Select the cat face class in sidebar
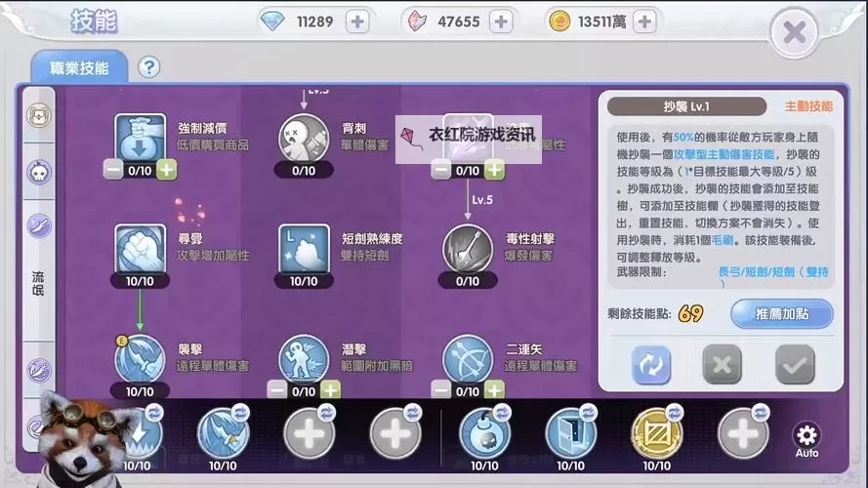The height and width of the screenshot is (488, 868). pyautogui.click(x=39, y=115)
